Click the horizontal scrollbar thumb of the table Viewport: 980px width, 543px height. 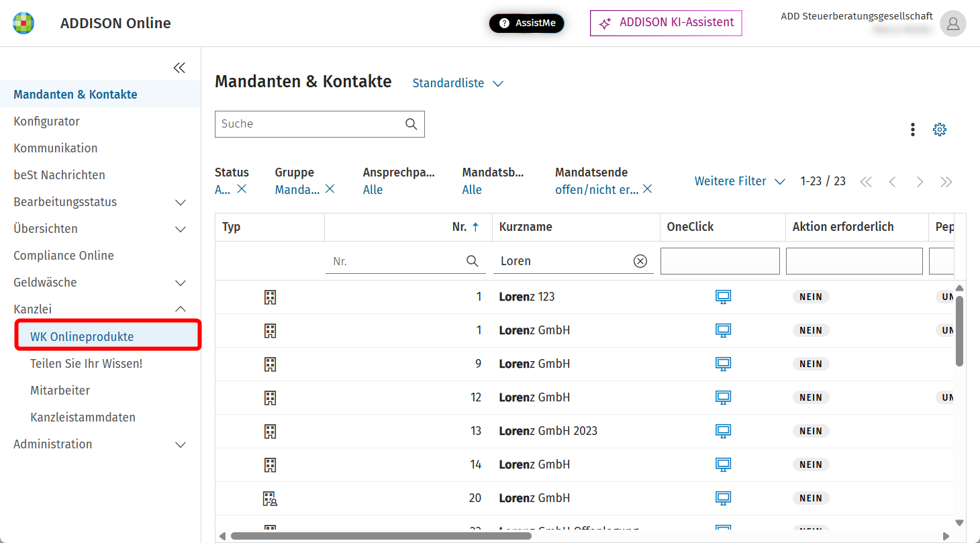click(381, 536)
